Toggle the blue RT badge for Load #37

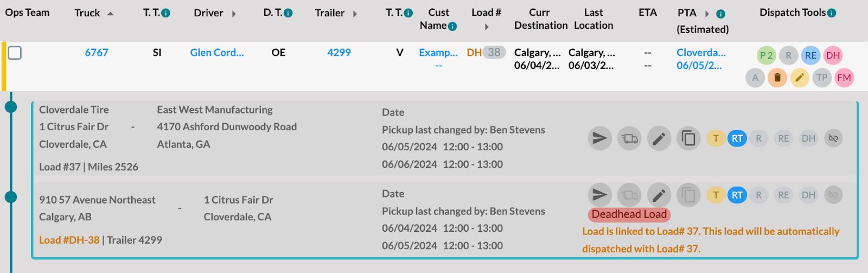click(737, 138)
